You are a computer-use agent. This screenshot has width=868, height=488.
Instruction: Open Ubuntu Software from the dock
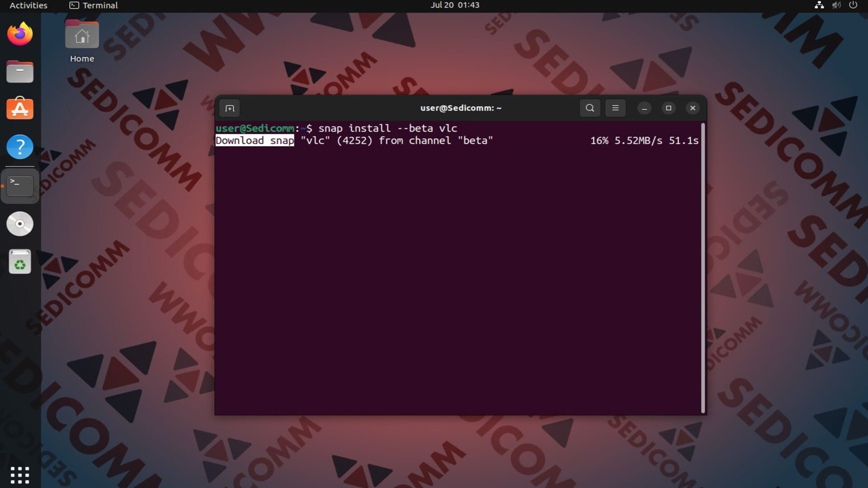tap(20, 108)
